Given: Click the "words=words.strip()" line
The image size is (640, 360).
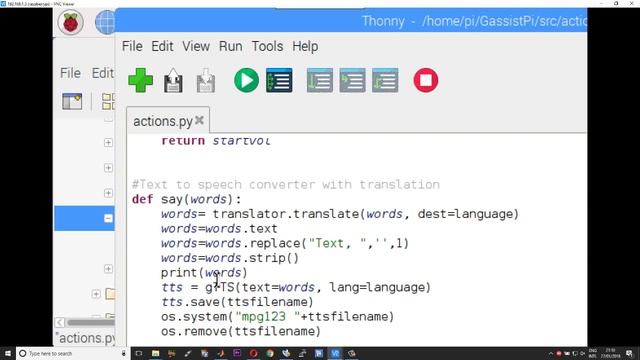Looking at the screenshot, I should (x=230, y=258).
